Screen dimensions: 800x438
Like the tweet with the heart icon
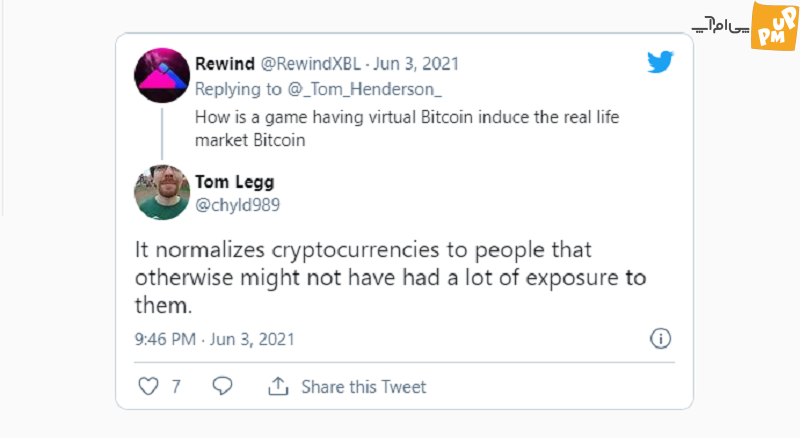click(148, 386)
